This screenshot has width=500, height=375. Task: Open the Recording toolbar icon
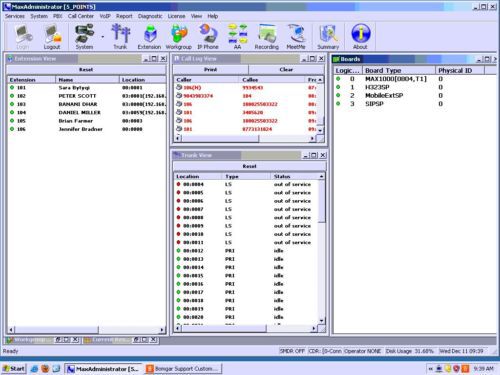pos(266,37)
